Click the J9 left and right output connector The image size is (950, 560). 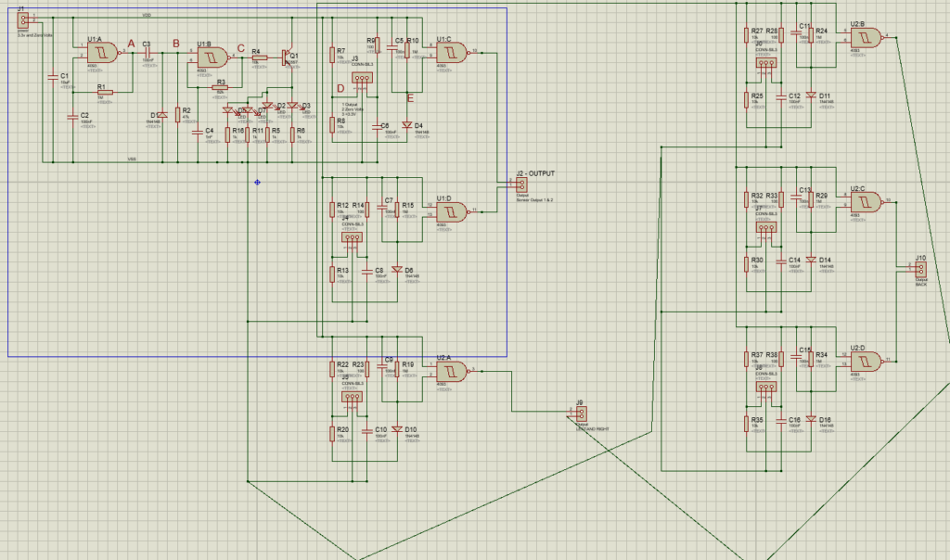[581, 414]
